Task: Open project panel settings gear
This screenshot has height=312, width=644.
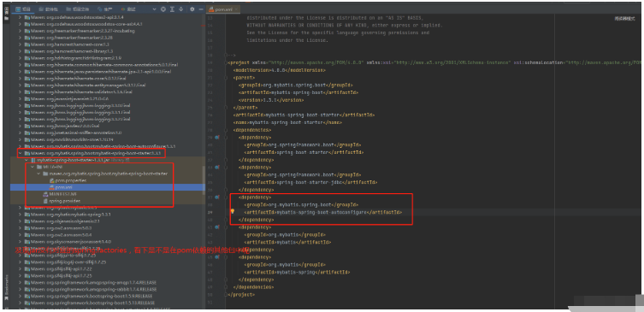Action: click(192, 9)
